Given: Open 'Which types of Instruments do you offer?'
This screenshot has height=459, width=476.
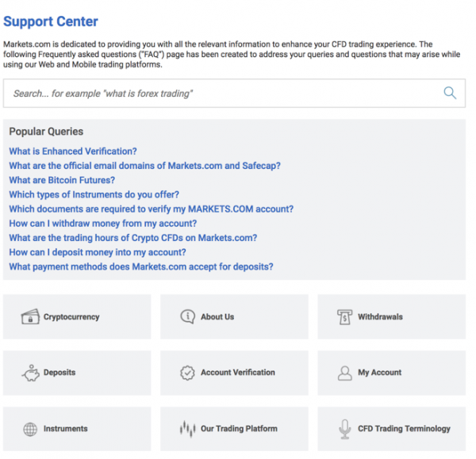Looking at the screenshot, I should [x=94, y=194].
